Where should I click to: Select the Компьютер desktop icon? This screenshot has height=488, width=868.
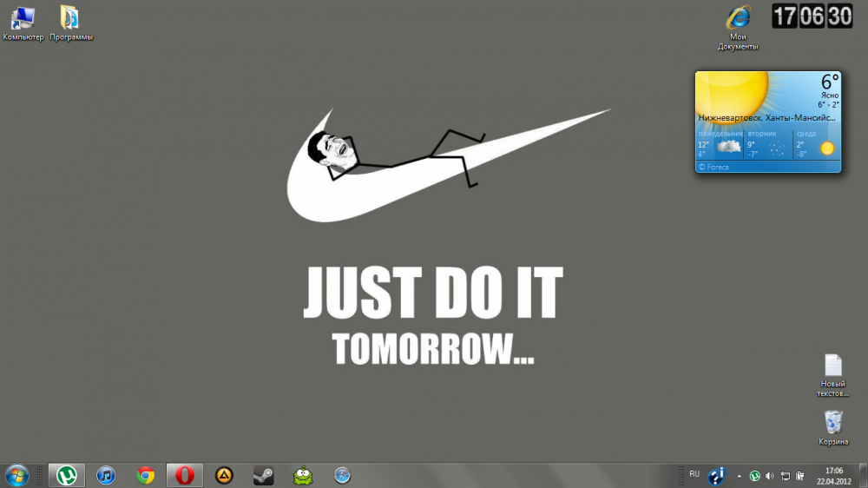coord(23,23)
